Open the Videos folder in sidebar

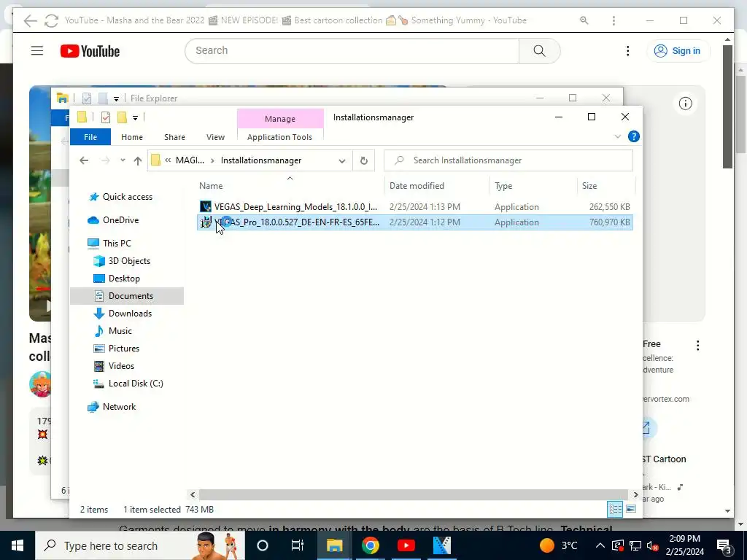[121, 366]
